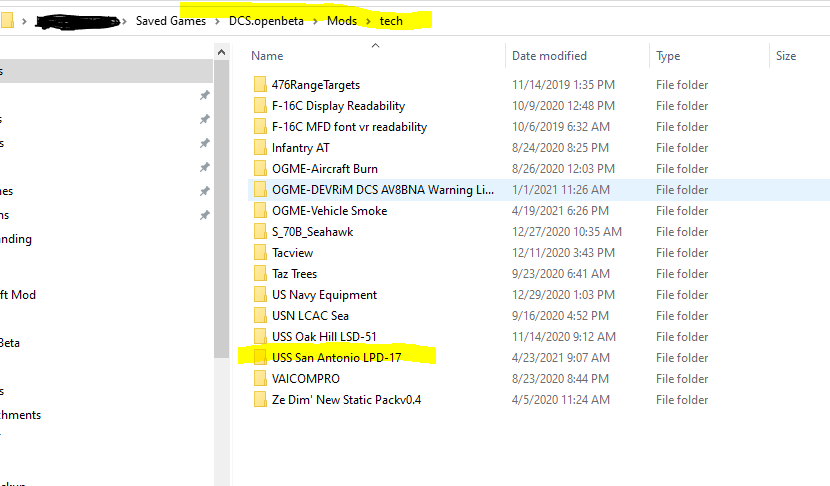Viewport: 830px width, 486px height.
Task: Select the S_70B_Seahawk folder name
Action: coord(312,232)
